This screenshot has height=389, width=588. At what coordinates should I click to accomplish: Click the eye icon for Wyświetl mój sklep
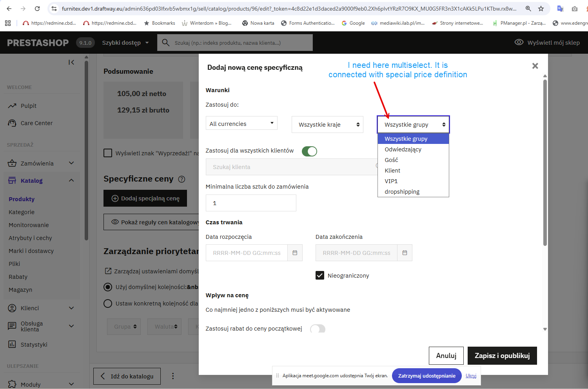519,42
